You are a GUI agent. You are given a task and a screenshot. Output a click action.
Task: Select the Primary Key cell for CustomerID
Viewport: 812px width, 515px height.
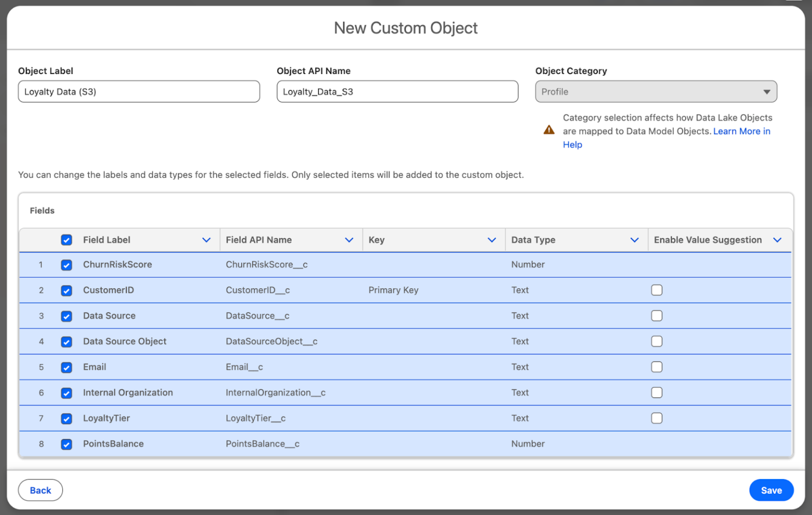[x=393, y=290]
